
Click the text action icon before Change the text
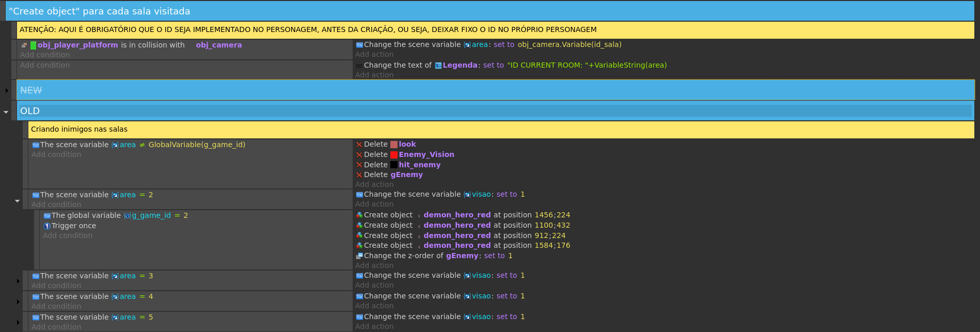pos(359,66)
